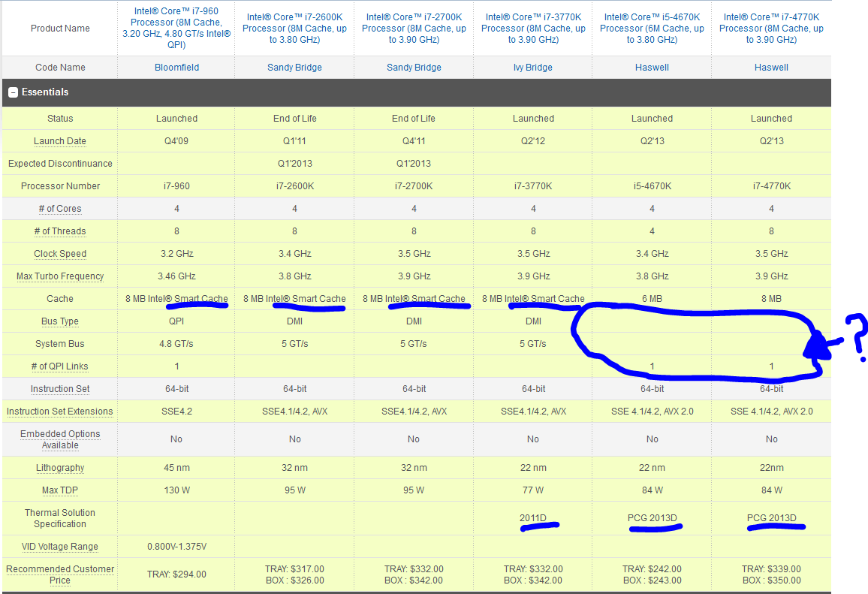Select the Q4'09 launch date cell
The image size is (868, 594).
click(x=176, y=141)
